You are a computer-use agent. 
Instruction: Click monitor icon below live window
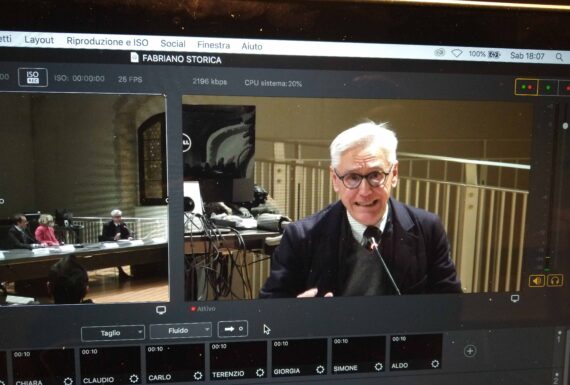pos(515,298)
